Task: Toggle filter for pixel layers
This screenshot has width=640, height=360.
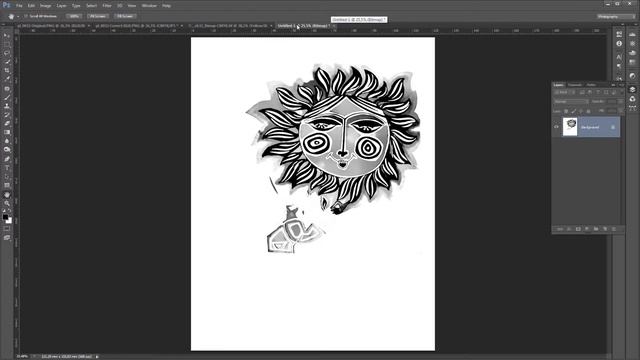Action: tap(582, 93)
